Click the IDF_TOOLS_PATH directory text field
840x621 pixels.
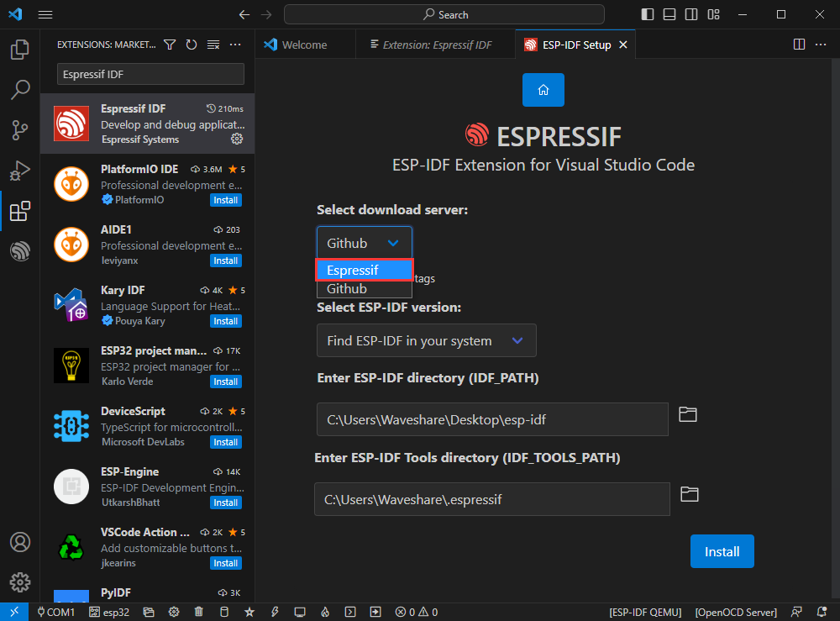491,499
